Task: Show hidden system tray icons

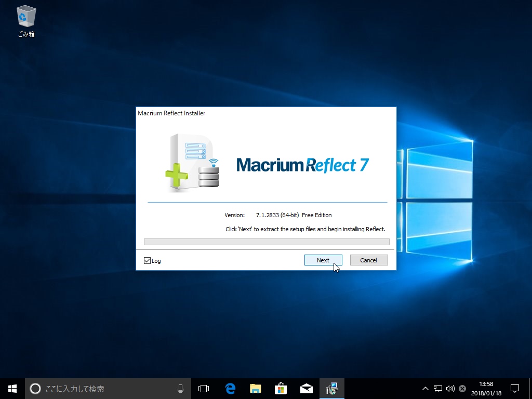Action: point(425,389)
